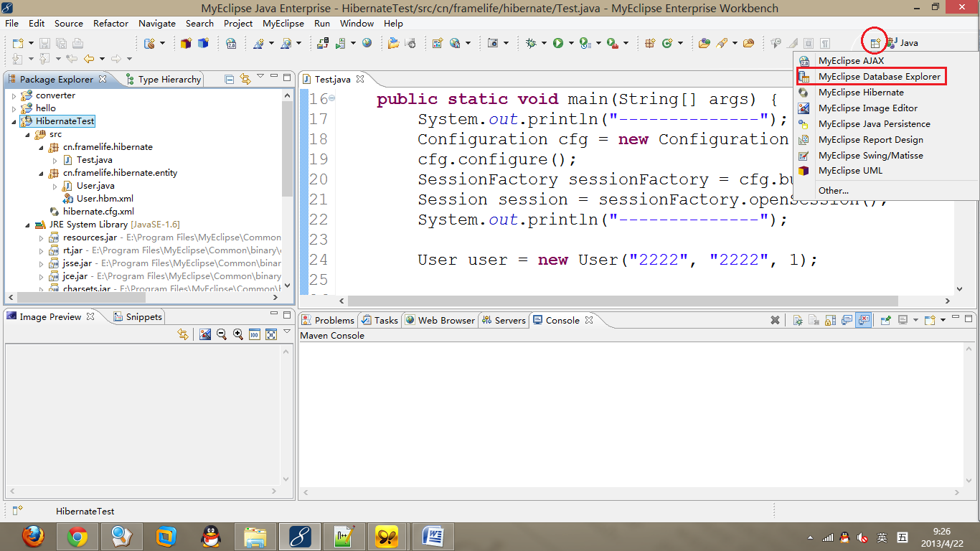Open the New wizard dropdown arrow
Image resolution: width=980 pixels, height=551 pixels.
(31, 43)
